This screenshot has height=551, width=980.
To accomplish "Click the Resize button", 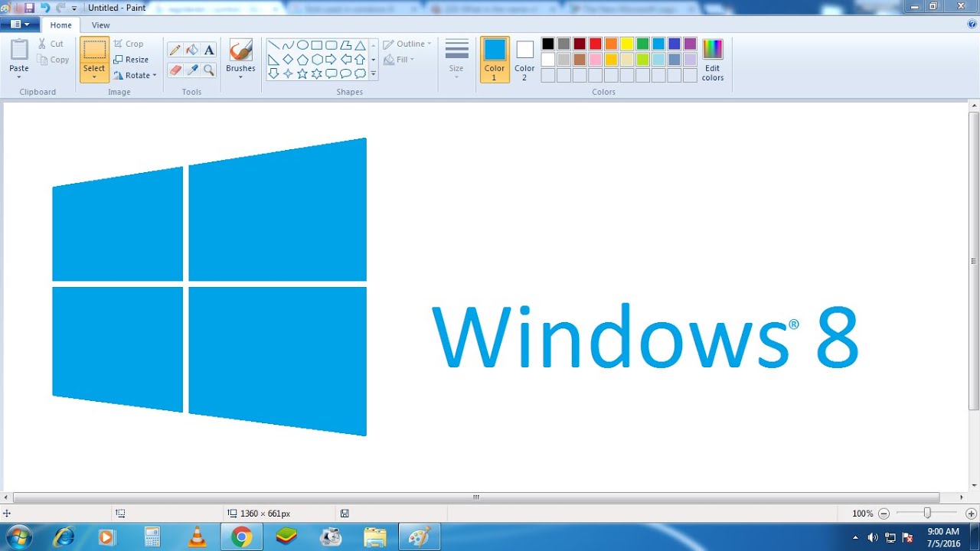I will [131, 60].
